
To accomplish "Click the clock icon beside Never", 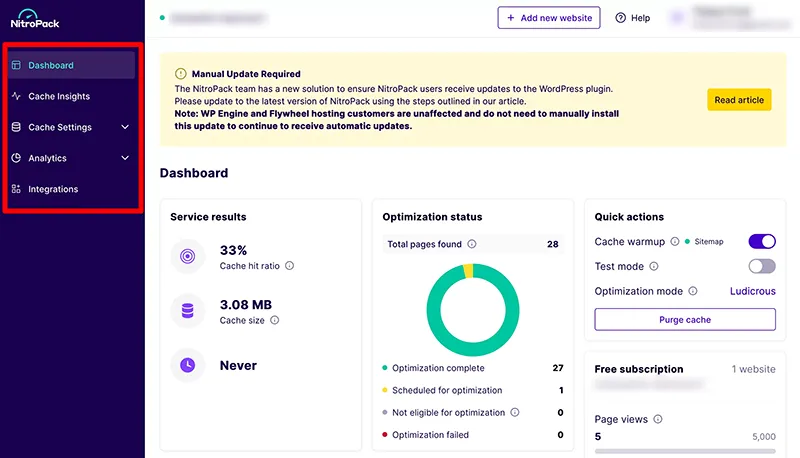I will 188,365.
